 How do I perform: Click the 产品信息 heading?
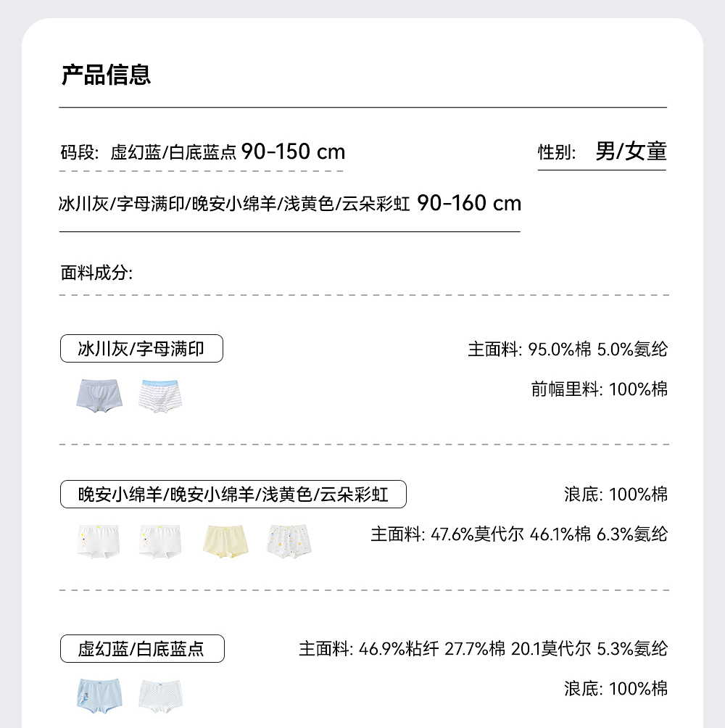[x=106, y=75]
